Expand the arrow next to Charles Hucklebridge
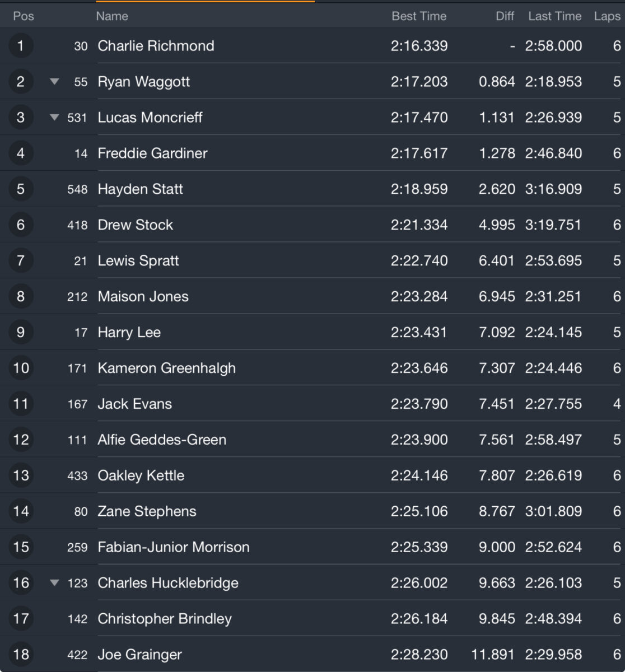625x672 pixels. point(54,583)
